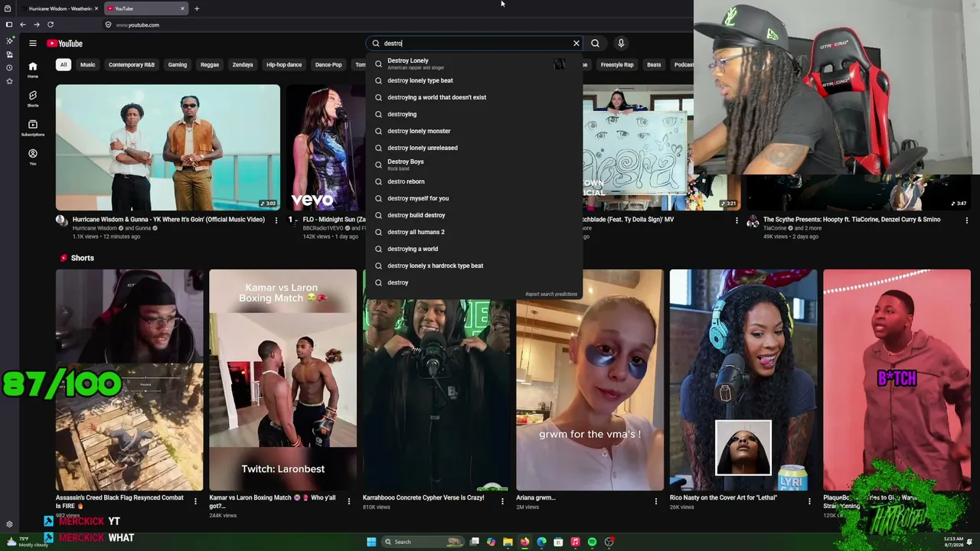Choose suggestion 'destroy lonely type beat'
Image resolution: width=980 pixels, height=551 pixels.
coord(474,80)
